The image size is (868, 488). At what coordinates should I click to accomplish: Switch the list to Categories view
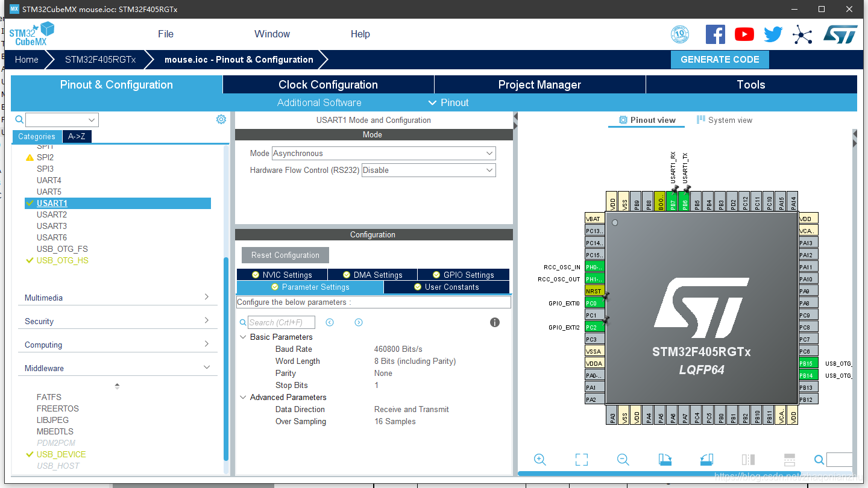click(37, 137)
